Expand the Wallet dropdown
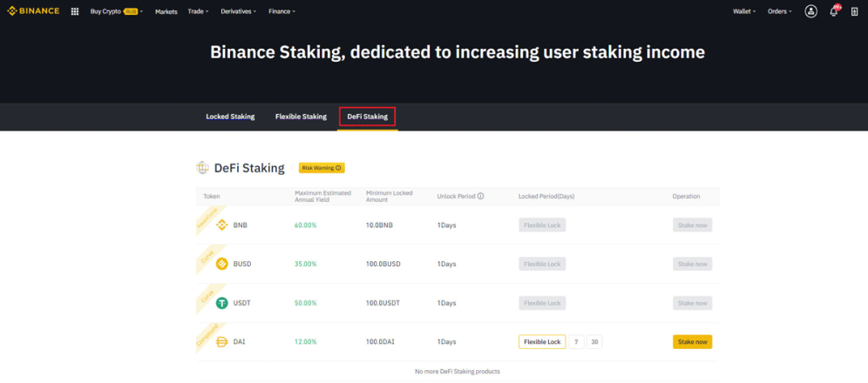The width and height of the screenshot is (868, 383). 744,11
